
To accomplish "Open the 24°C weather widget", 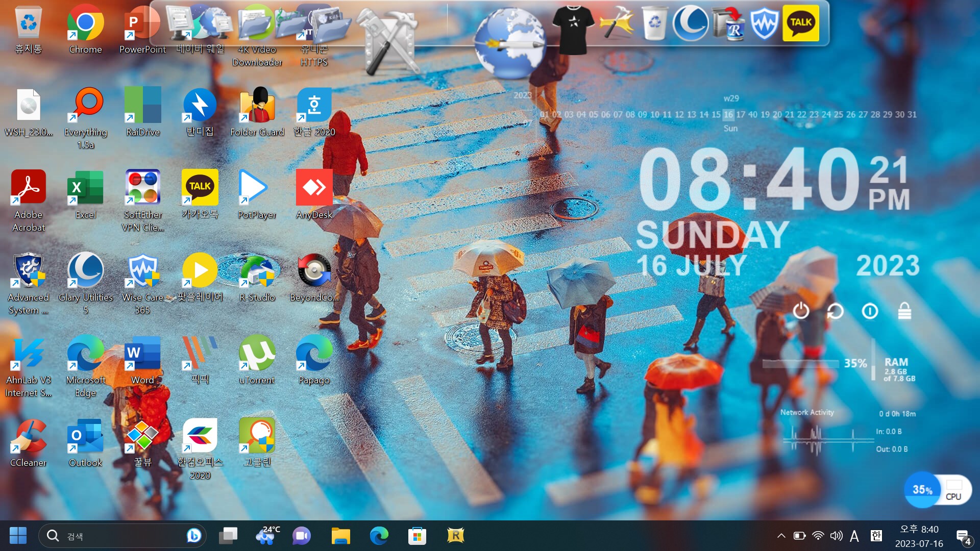I will (x=267, y=536).
